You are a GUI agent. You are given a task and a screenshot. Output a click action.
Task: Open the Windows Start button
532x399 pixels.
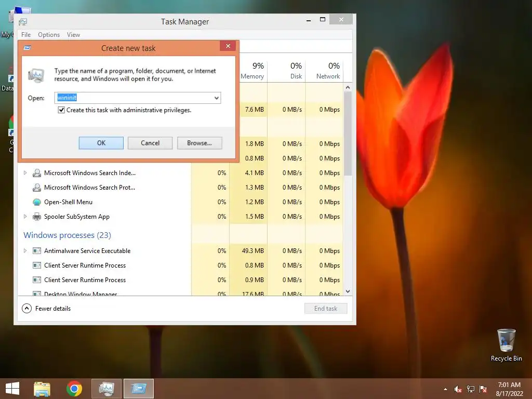(x=12, y=389)
